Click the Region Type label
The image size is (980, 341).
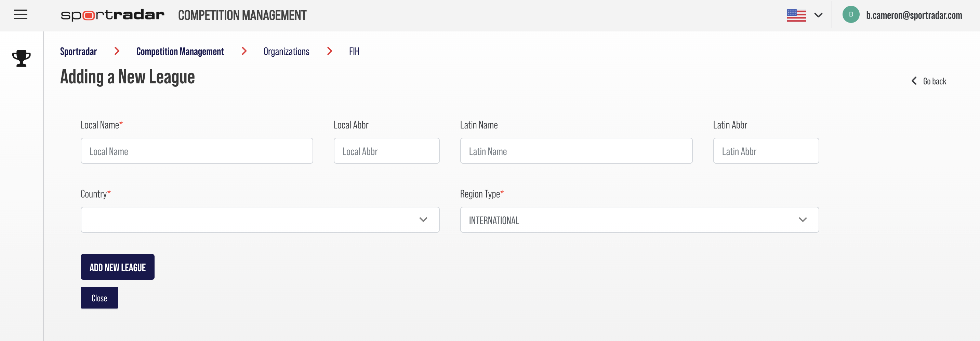(482, 194)
